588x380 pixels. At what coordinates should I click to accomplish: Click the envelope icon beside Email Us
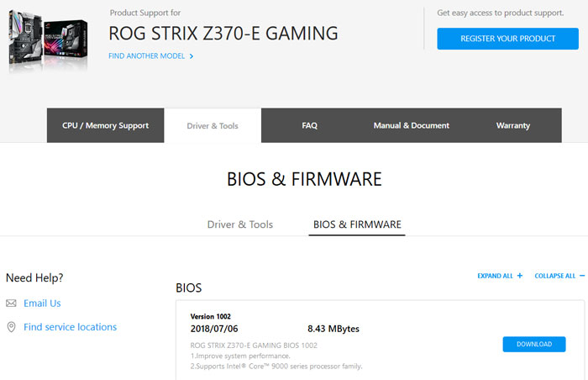pyautogui.click(x=11, y=303)
